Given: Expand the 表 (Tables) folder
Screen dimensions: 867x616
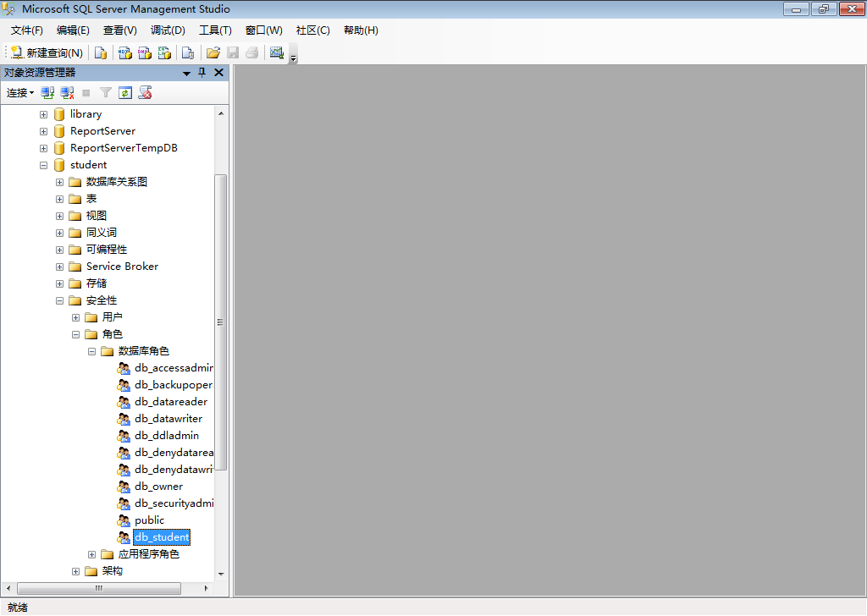Looking at the screenshot, I should [60, 200].
